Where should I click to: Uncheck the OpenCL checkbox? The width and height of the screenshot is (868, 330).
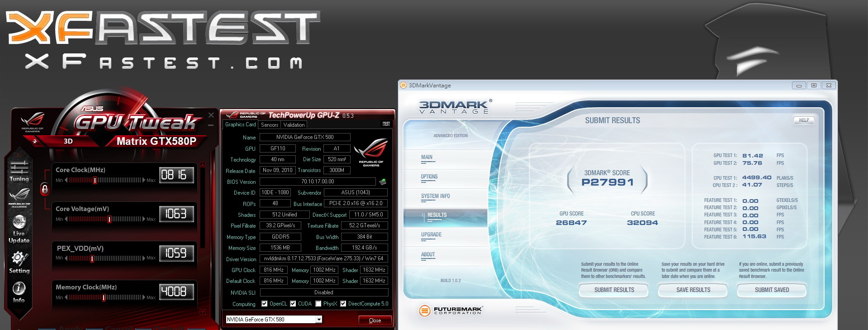point(265,304)
